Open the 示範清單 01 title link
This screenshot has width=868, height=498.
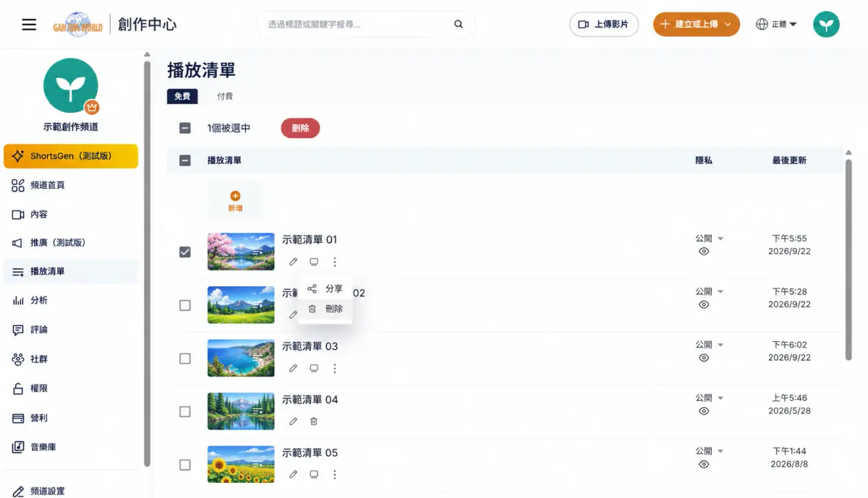click(x=310, y=240)
